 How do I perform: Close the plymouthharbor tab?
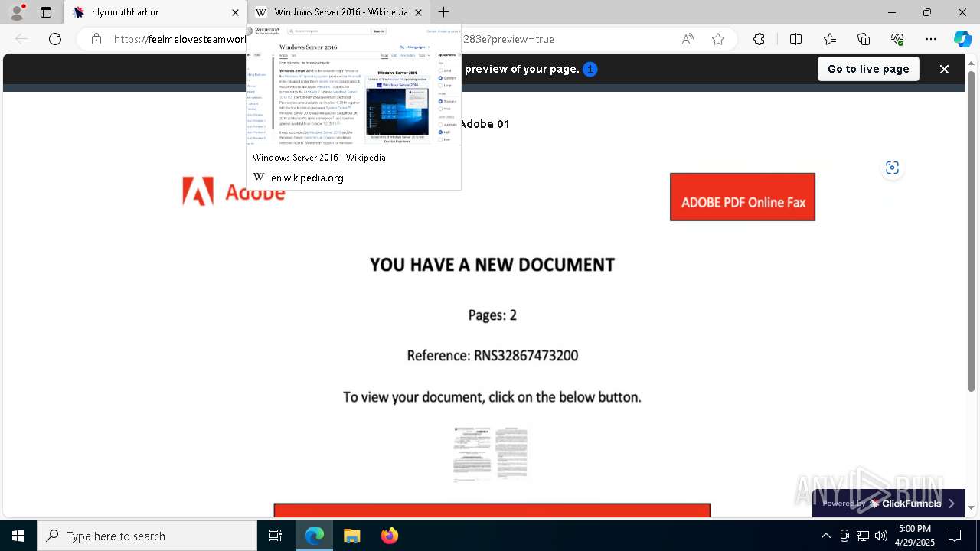click(235, 12)
